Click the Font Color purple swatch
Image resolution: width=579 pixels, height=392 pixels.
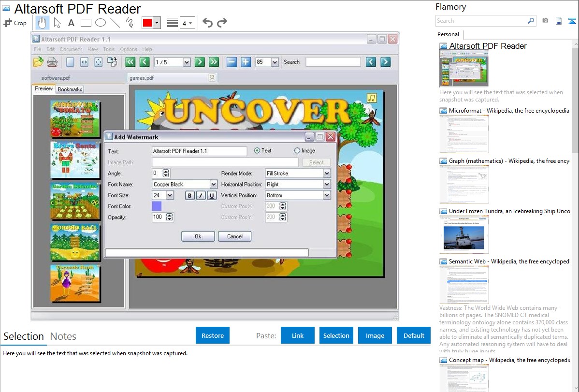tap(157, 206)
